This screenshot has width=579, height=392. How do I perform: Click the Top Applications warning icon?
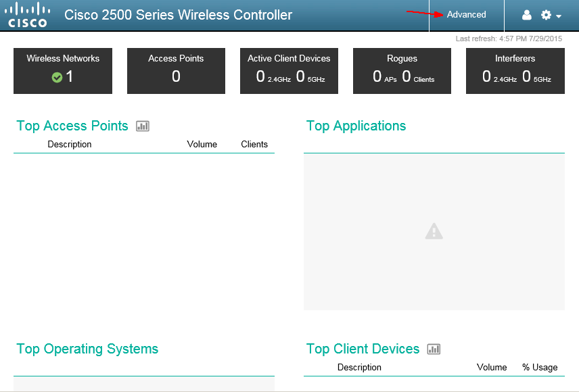[434, 231]
